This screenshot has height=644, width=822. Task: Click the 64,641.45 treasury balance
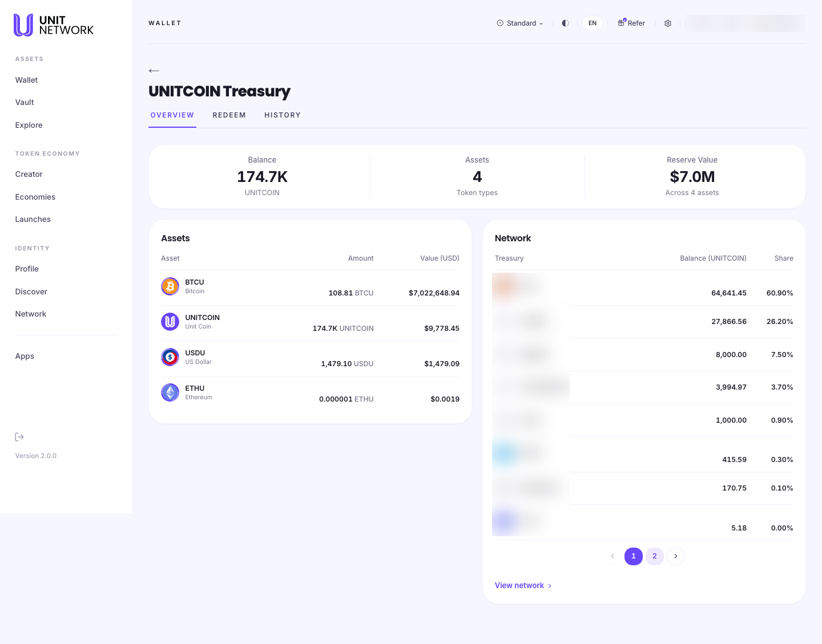(729, 293)
